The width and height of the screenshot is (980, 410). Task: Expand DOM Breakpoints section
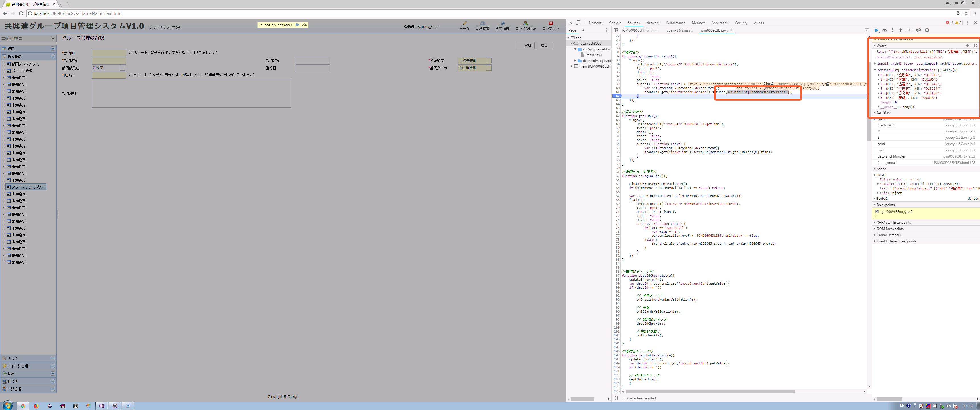pos(875,229)
